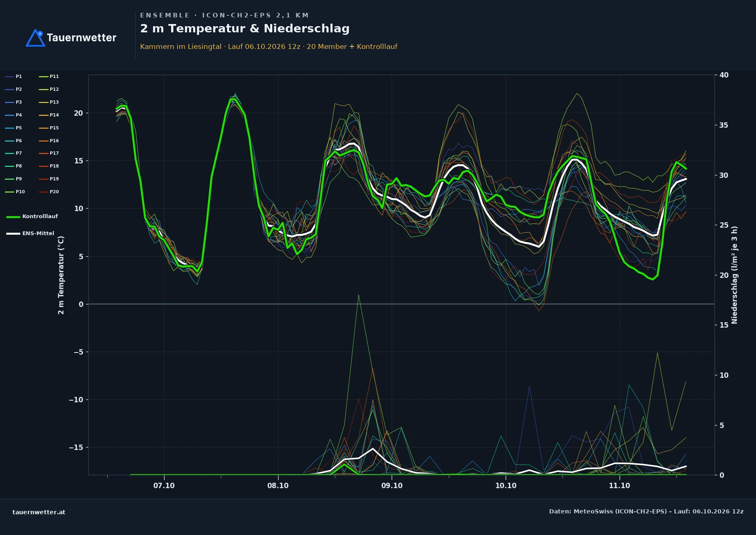Select the P2 legend entry
Image resolution: width=756 pixels, height=535 pixels.
14,89
